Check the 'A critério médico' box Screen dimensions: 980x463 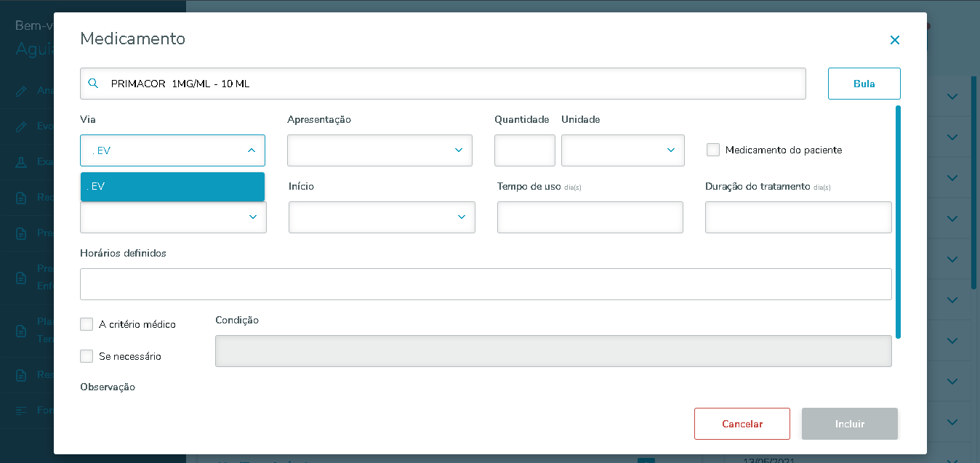click(x=87, y=324)
